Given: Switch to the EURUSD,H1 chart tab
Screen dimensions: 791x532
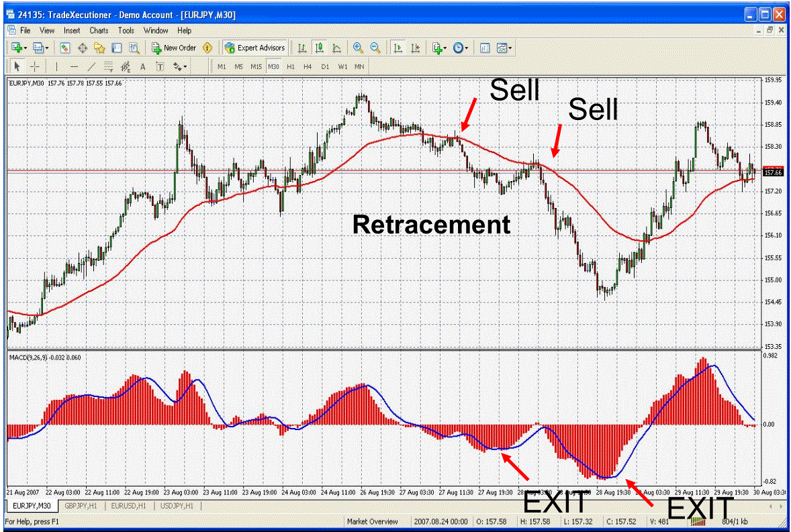Looking at the screenshot, I should tap(128, 506).
